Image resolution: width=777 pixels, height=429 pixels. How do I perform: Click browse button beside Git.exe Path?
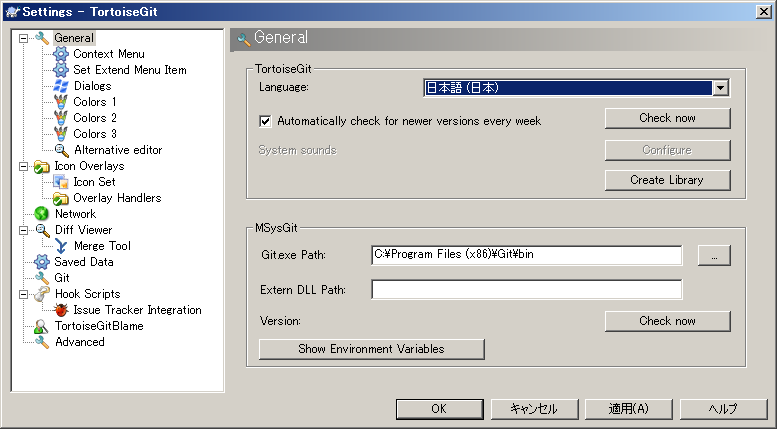coord(714,256)
